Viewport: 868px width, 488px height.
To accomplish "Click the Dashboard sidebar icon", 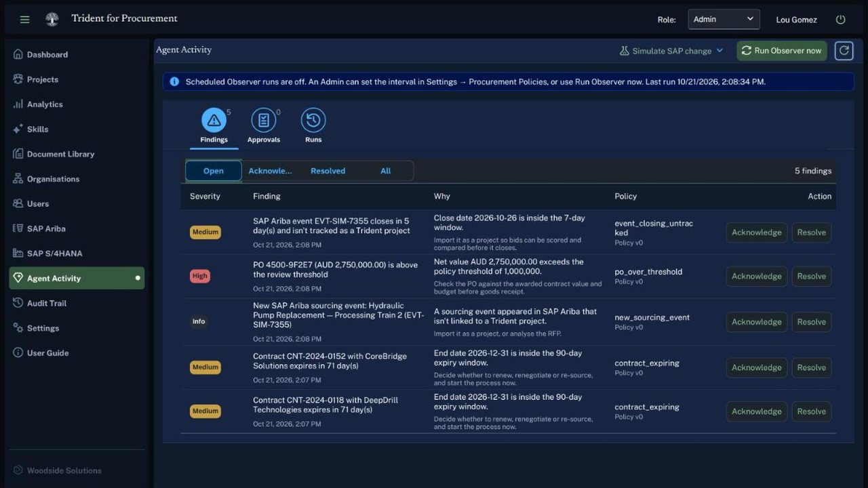I will point(18,54).
